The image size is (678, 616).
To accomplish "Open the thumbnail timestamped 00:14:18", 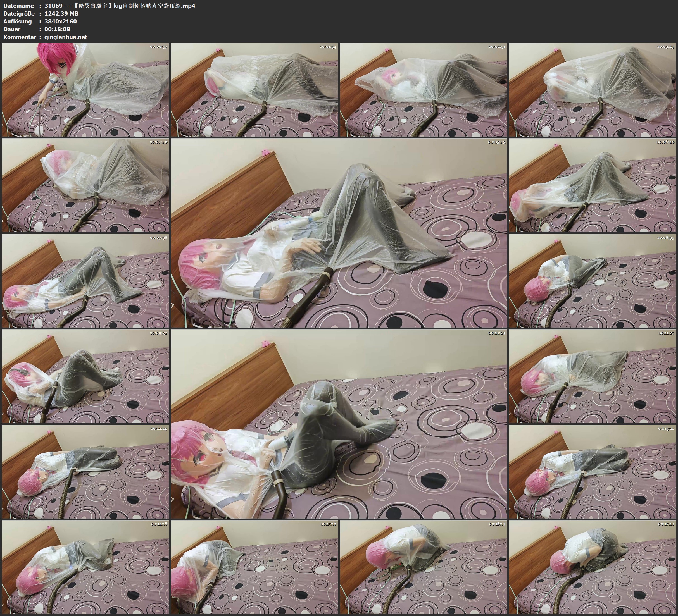I will point(85,567).
